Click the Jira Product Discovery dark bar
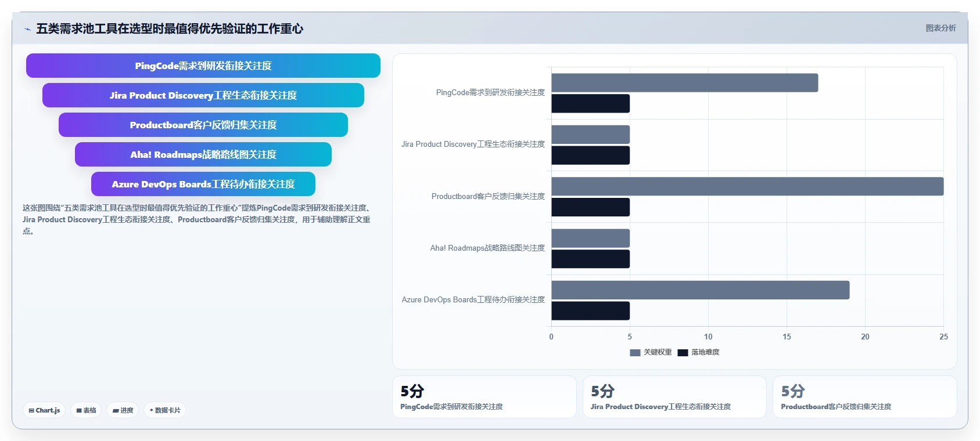 tap(591, 155)
